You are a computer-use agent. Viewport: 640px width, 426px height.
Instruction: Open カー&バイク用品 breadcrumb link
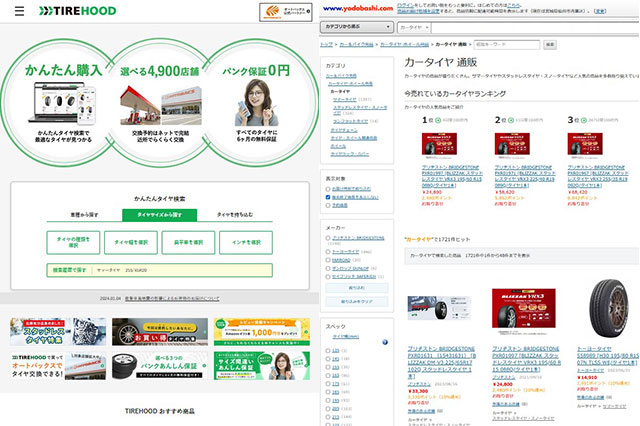pyautogui.click(x=356, y=44)
